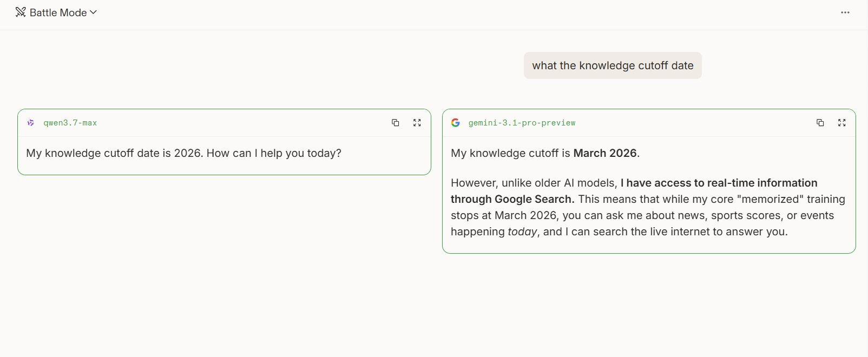This screenshot has width=868, height=357.
Task: Select the gemini-3.1-pro-preview model name
Action: point(522,123)
